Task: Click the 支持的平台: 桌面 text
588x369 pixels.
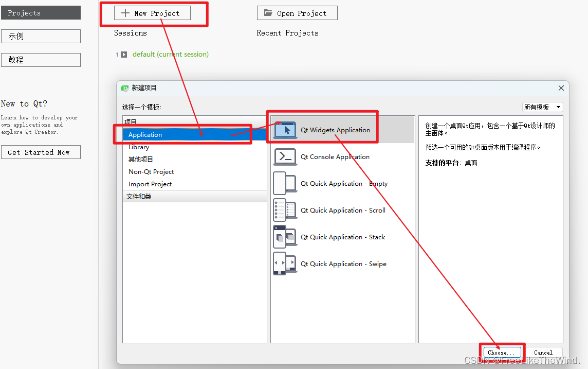Action: coord(451,163)
